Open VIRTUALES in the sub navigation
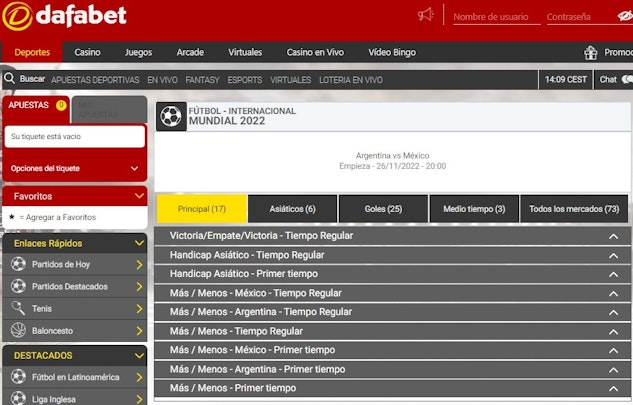 (x=291, y=80)
